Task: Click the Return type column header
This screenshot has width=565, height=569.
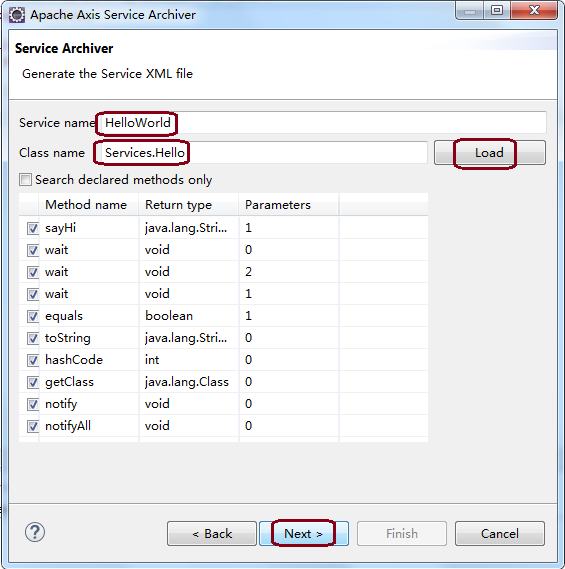Action: pyautogui.click(x=188, y=205)
